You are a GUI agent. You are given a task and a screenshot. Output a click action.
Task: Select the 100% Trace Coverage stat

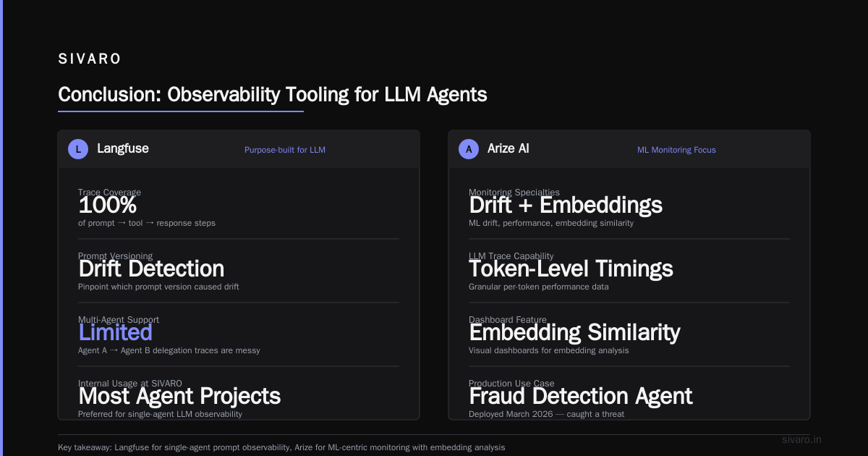click(108, 205)
